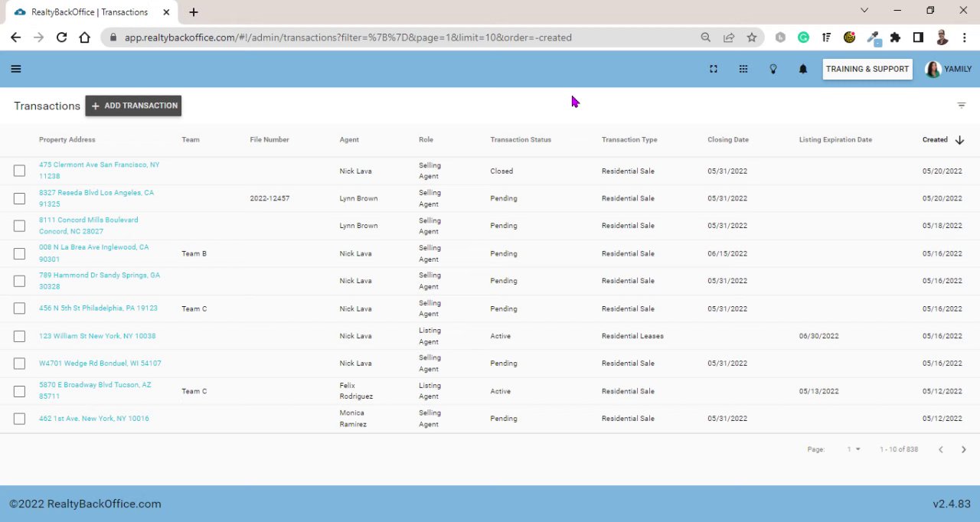Viewport: 980px width, 522px height.
Task: Open 123 William St New York link
Action: 97,336
